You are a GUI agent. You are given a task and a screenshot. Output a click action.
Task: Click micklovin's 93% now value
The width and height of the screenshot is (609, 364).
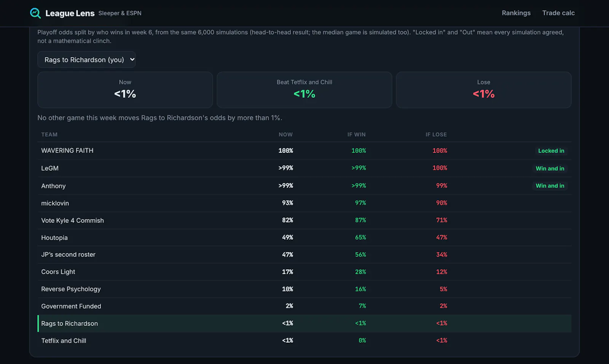(287, 203)
